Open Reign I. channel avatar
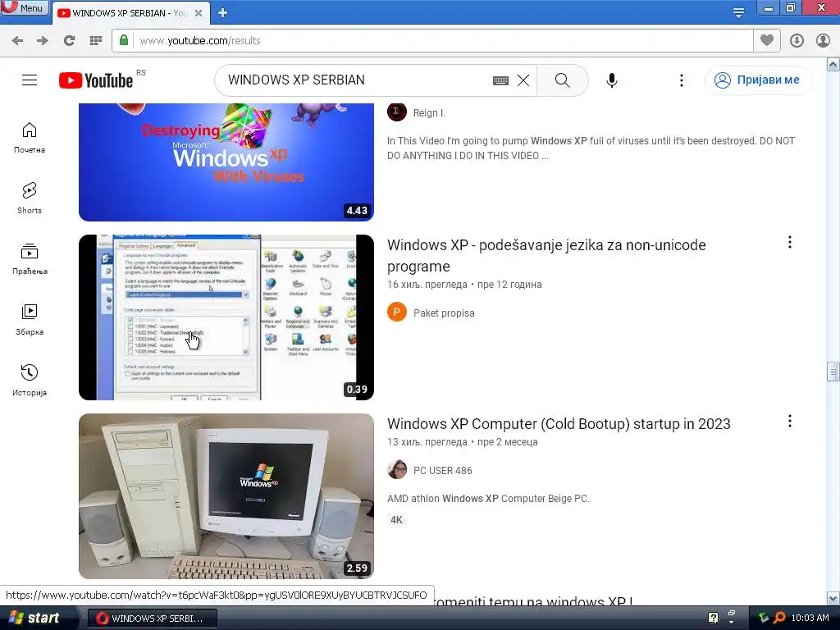840x630 pixels. click(397, 112)
